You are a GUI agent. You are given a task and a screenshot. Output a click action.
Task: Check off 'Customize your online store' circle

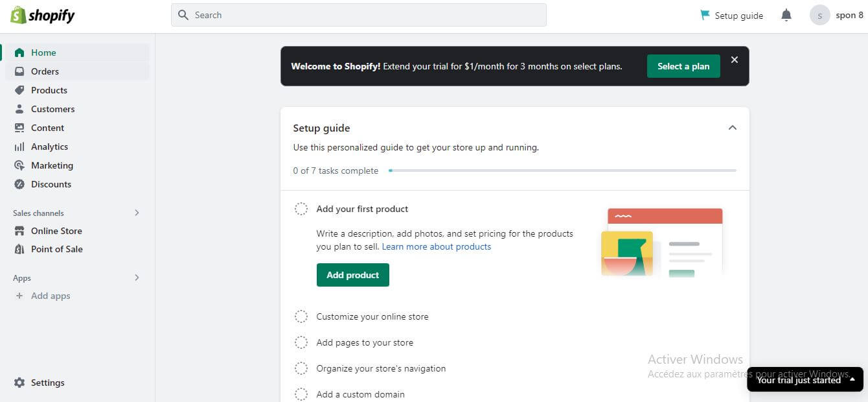(x=301, y=316)
